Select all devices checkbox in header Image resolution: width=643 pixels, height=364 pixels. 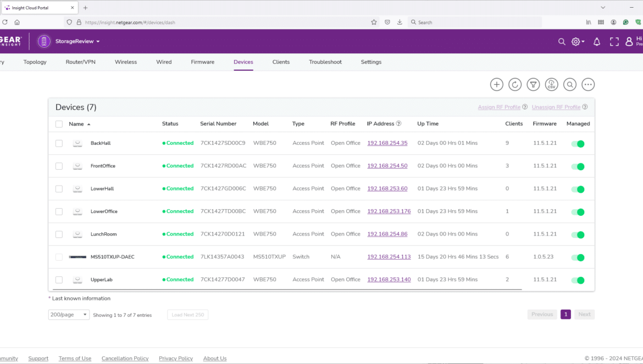click(x=59, y=124)
